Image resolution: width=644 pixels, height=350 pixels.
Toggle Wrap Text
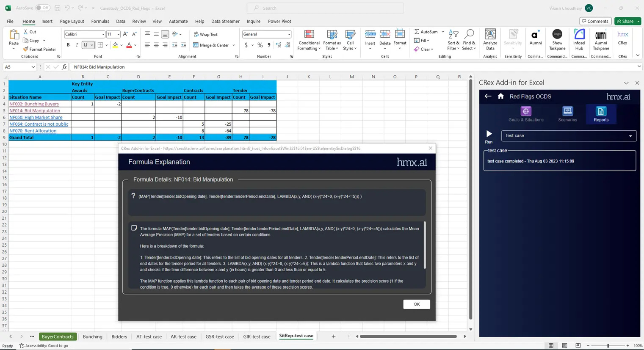point(205,34)
